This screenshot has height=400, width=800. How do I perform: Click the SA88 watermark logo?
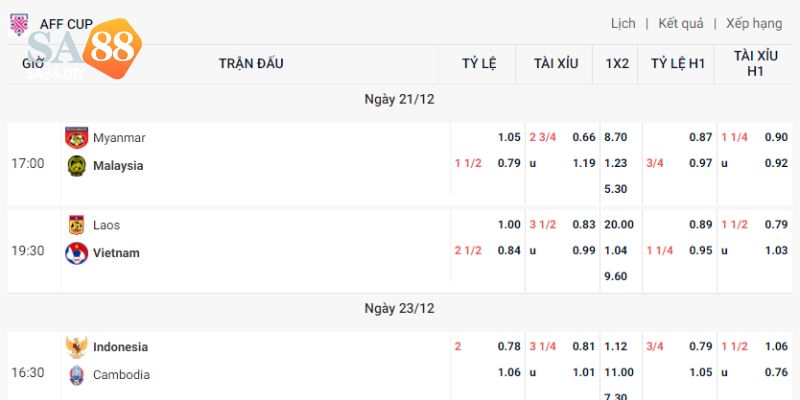pos(84,53)
